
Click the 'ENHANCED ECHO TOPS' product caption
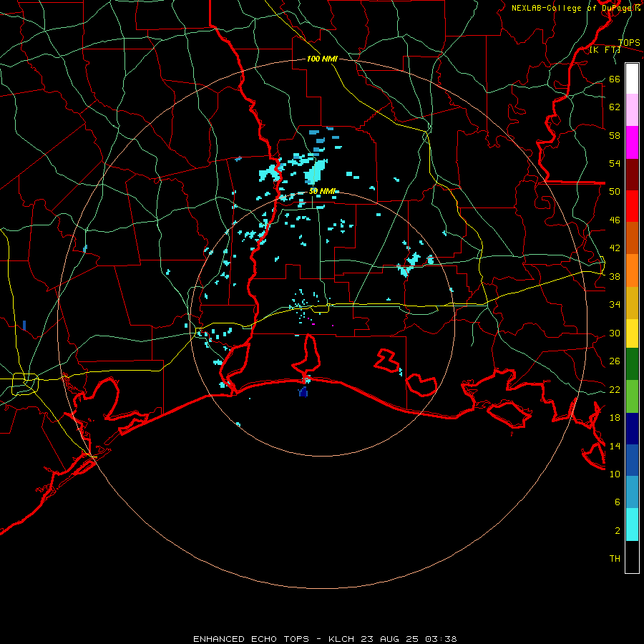tap(251, 639)
